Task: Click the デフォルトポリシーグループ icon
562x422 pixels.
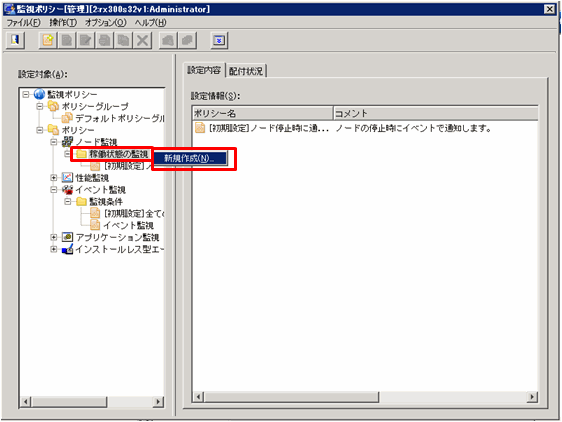Action: 67,118
